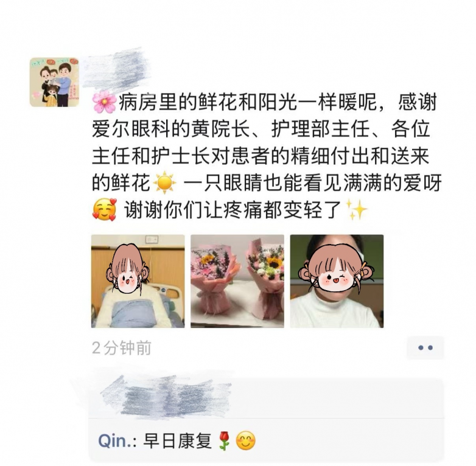This screenshot has height=466, width=476.
Task: Click the blushing smile emoji in comment
Action: click(x=245, y=441)
